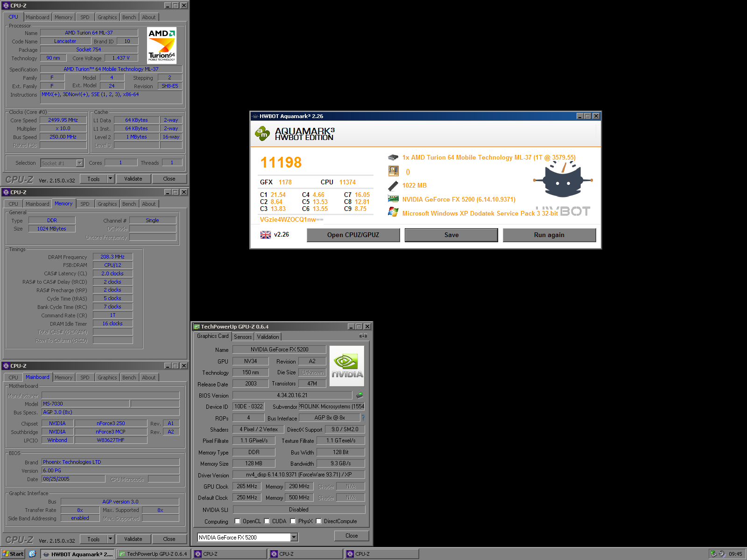Image resolution: width=747 pixels, height=560 pixels.
Task: Click the nForce3 250 chipset value
Action: point(111,423)
